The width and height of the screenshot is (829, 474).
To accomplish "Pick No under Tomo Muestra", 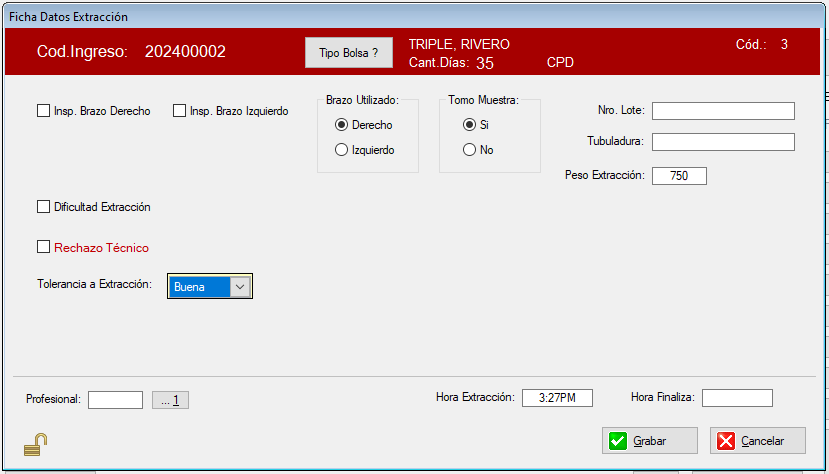I will pos(469,150).
